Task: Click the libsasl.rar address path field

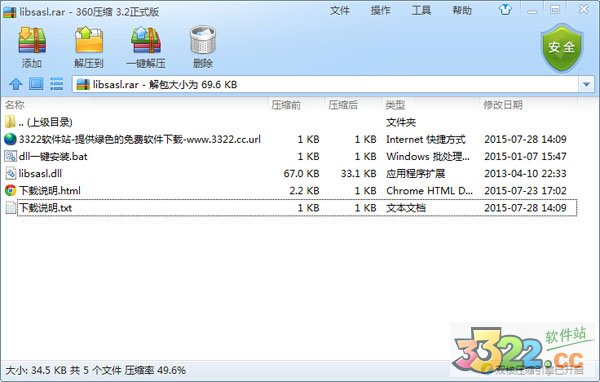Action: [x=326, y=84]
